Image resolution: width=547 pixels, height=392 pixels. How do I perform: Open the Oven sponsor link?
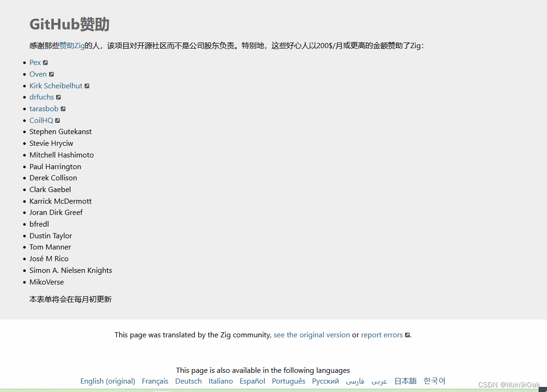coord(37,74)
